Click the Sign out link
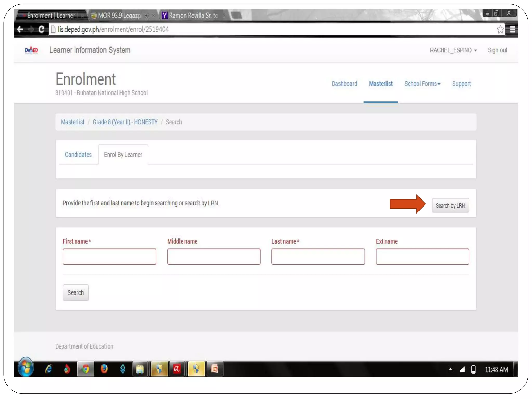532x399 pixels. click(x=497, y=50)
